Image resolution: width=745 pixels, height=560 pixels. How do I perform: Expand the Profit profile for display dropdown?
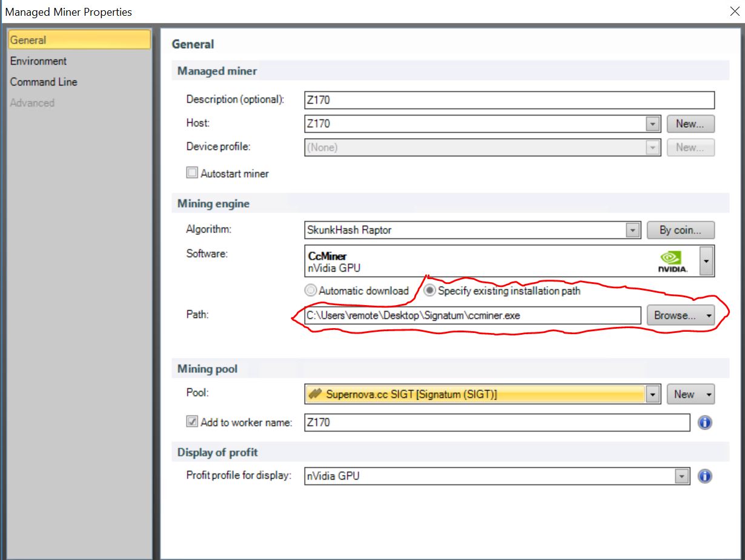click(683, 476)
